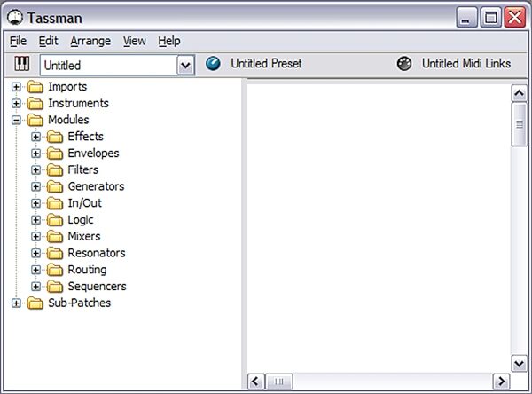Click the In/Out folder icon

pos(55,203)
